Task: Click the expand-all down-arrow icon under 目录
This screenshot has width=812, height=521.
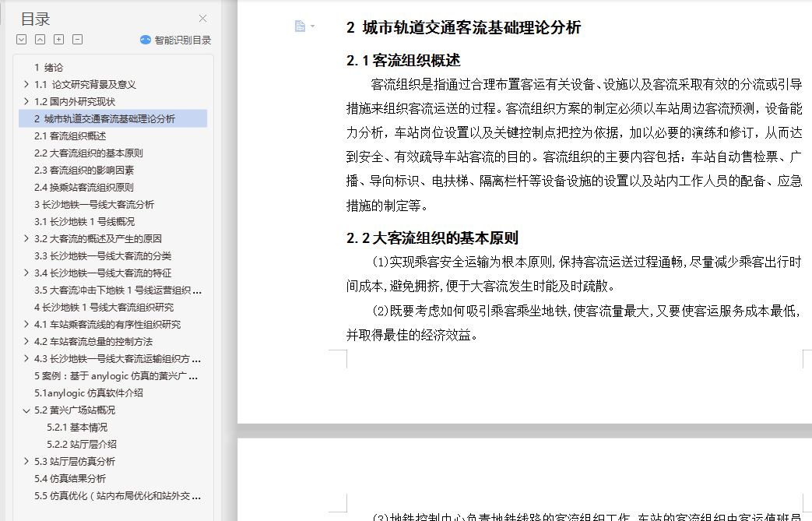Action: 21,40
